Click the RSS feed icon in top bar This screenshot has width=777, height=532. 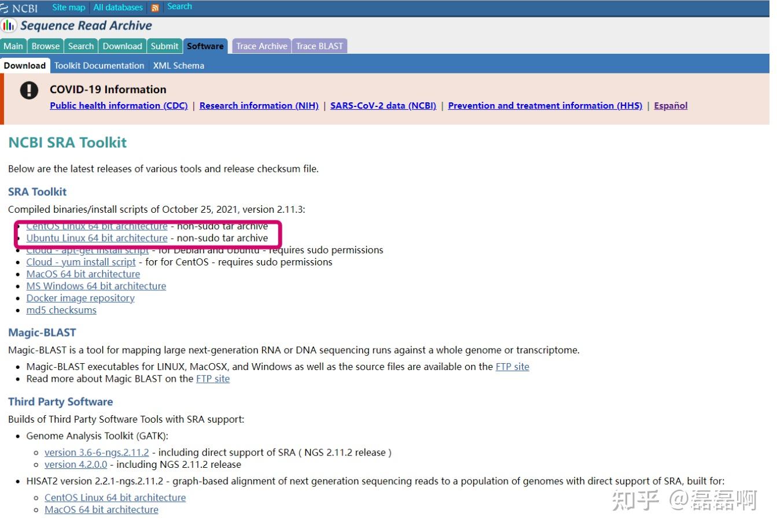[x=155, y=8]
